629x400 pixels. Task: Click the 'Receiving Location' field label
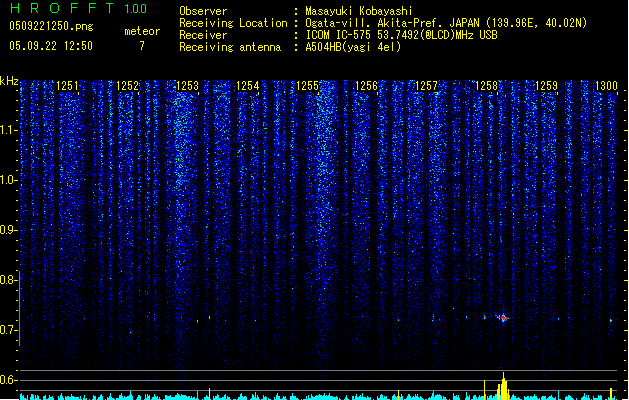[233, 23]
